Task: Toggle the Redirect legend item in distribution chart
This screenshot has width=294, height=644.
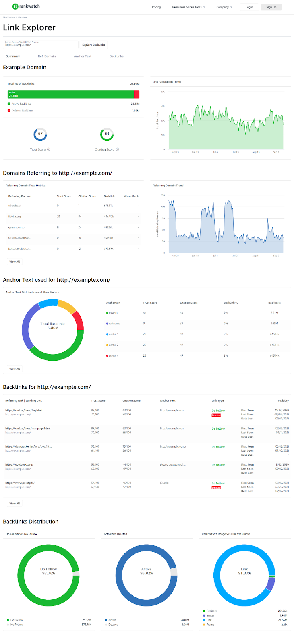Action: [x=210, y=611]
